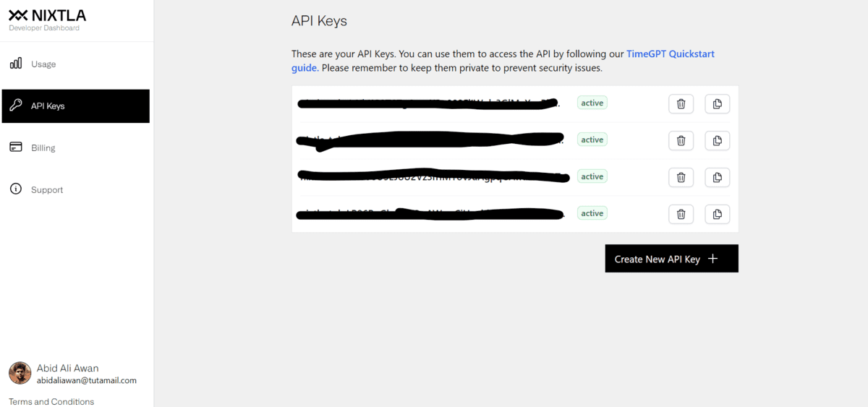The image size is (868, 407).
Task: Delete the third API key with the trash icon
Action: (681, 177)
